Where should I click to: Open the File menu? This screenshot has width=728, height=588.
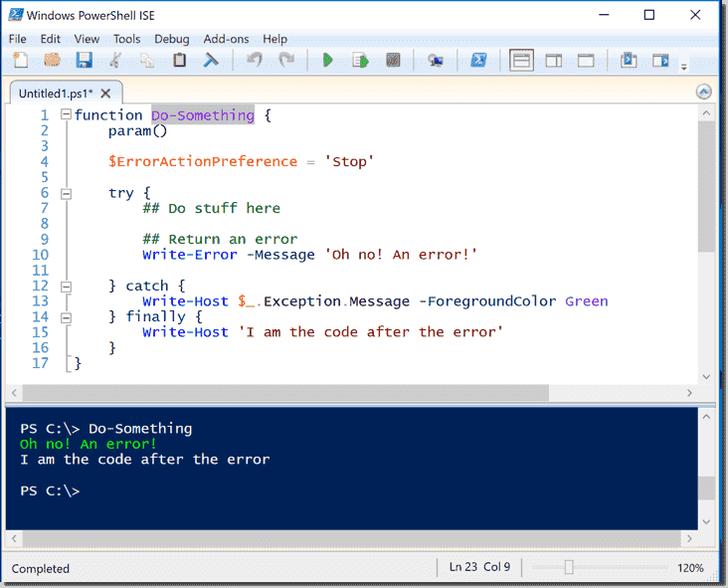(18, 39)
